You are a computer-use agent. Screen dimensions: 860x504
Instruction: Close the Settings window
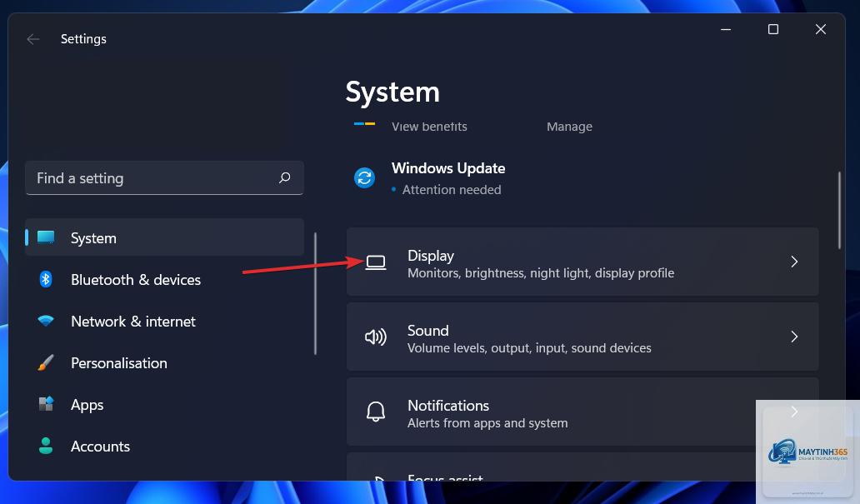821,29
